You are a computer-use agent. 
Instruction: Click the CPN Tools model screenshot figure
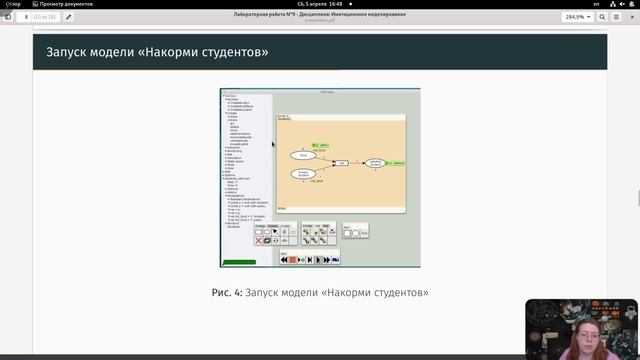point(320,178)
